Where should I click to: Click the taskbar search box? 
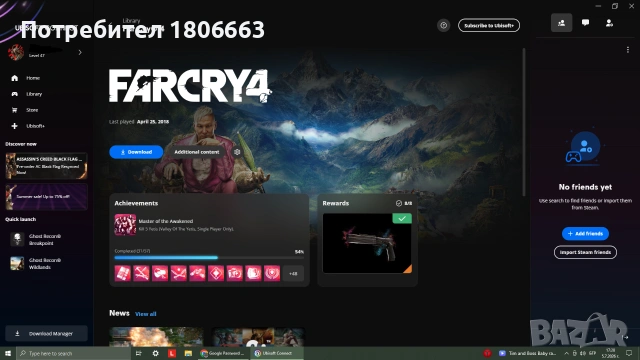tap(73, 353)
